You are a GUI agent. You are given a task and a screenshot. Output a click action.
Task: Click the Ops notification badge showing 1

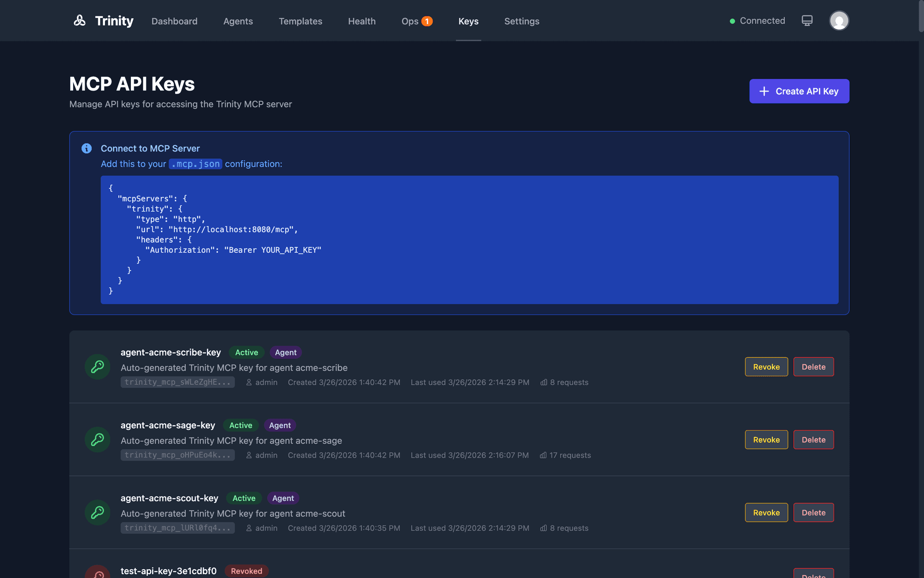click(x=427, y=21)
